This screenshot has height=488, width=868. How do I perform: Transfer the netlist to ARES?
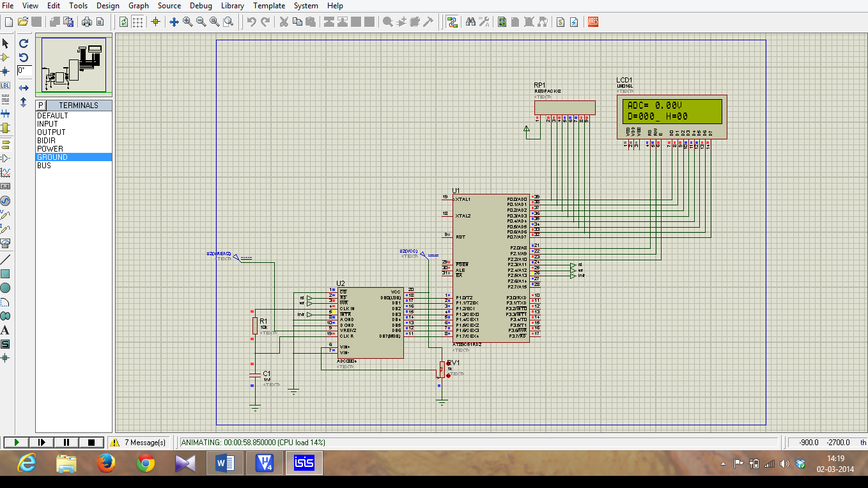pyautogui.click(x=593, y=21)
